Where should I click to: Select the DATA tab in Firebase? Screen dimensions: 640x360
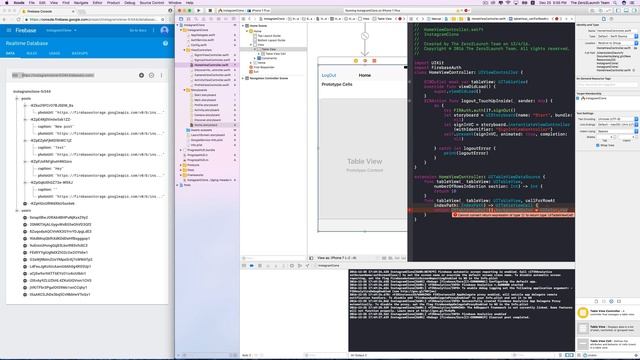click(10, 53)
